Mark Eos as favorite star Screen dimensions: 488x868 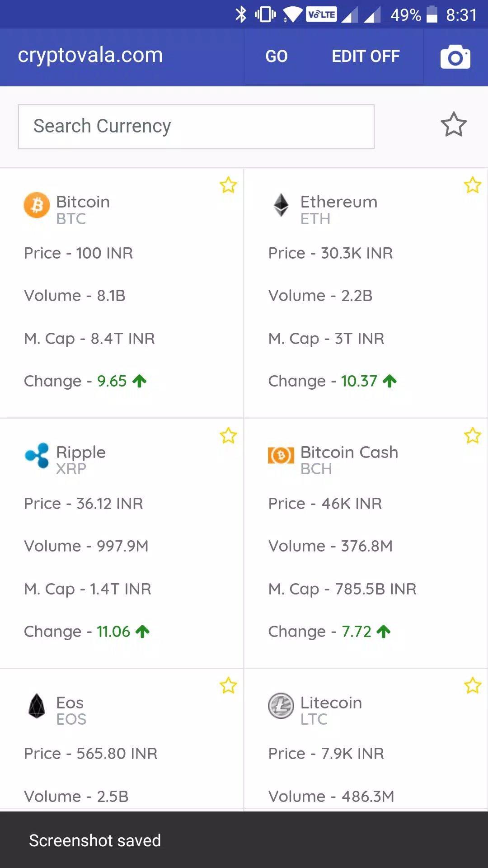click(x=228, y=686)
